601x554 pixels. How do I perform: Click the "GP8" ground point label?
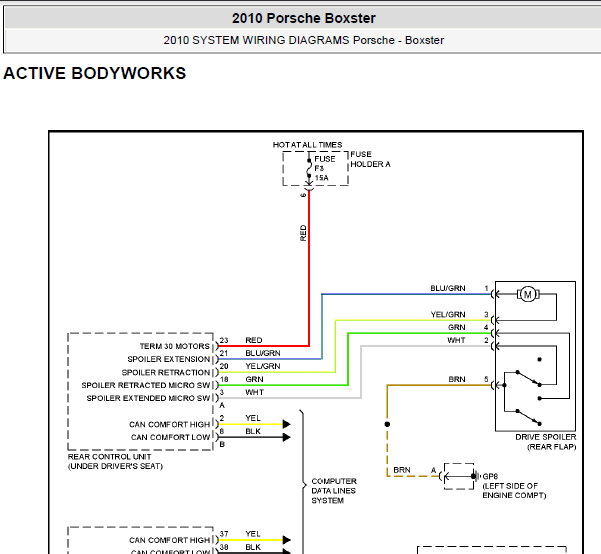point(490,476)
